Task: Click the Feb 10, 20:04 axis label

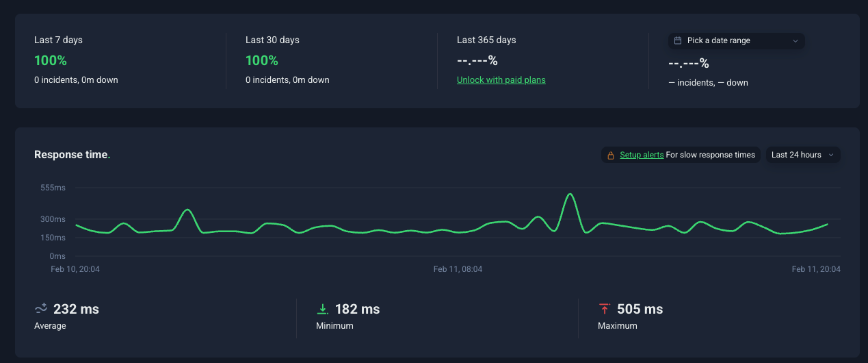Action: [75, 269]
